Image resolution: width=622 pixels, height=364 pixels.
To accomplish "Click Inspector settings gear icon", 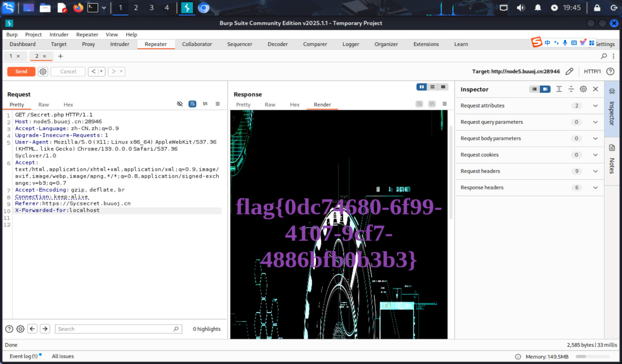I will pos(583,89).
